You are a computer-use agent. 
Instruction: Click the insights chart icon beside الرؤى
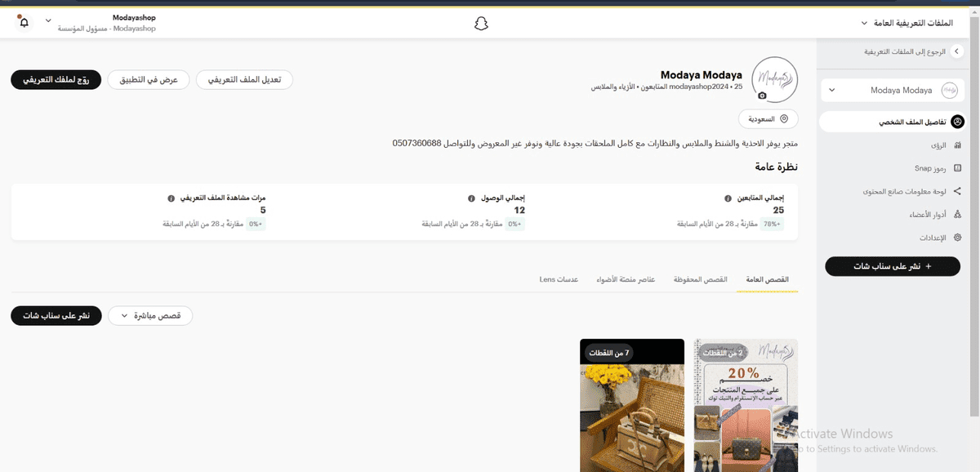pos(957,145)
